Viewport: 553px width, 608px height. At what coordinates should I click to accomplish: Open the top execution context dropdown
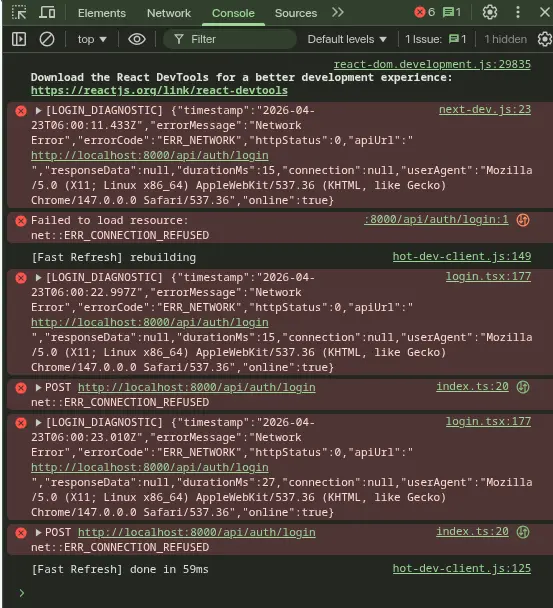92,39
